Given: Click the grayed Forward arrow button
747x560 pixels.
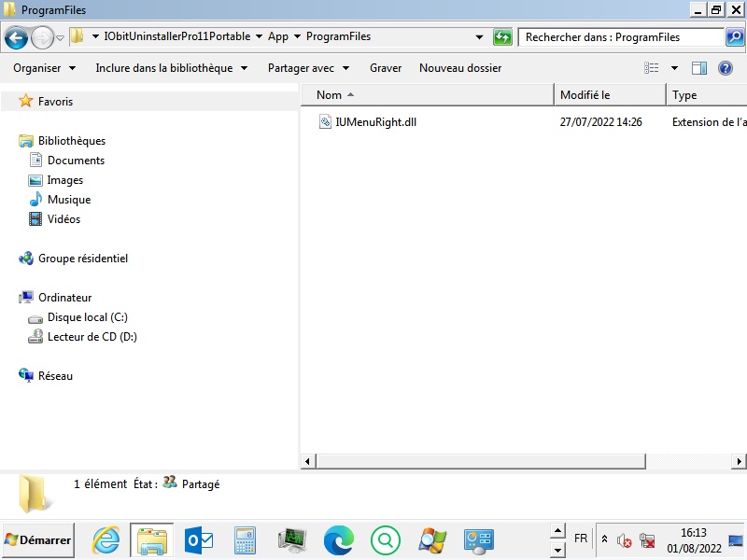Looking at the screenshot, I should pos(42,37).
